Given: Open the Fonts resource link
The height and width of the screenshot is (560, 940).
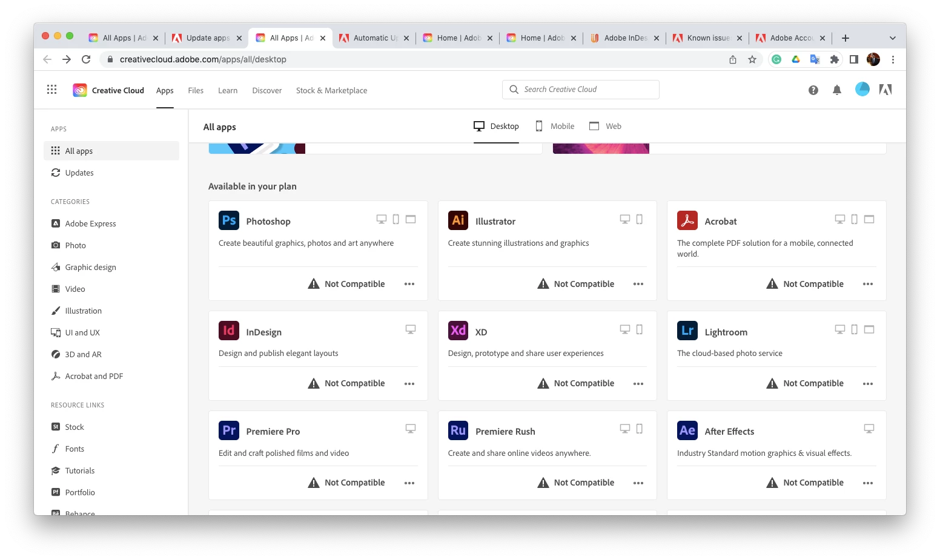Looking at the screenshot, I should [111, 449].
